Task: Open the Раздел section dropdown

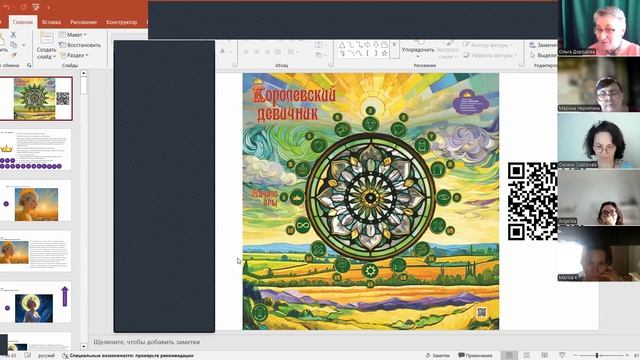Action: tap(74, 55)
